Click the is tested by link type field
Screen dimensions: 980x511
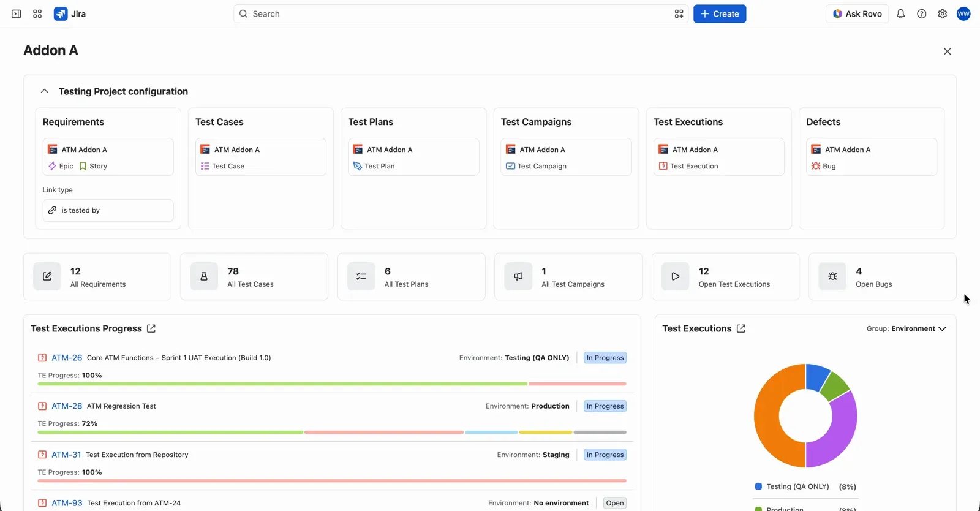(x=108, y=210)
